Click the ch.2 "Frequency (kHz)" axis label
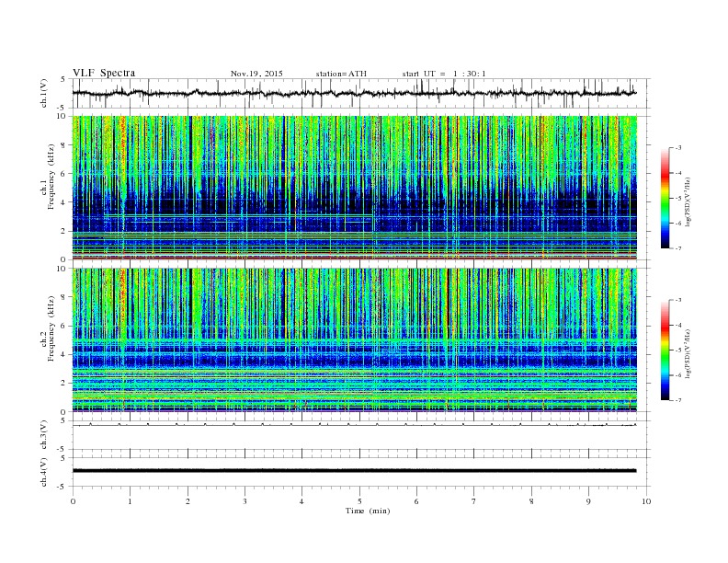 coord(51,329)
